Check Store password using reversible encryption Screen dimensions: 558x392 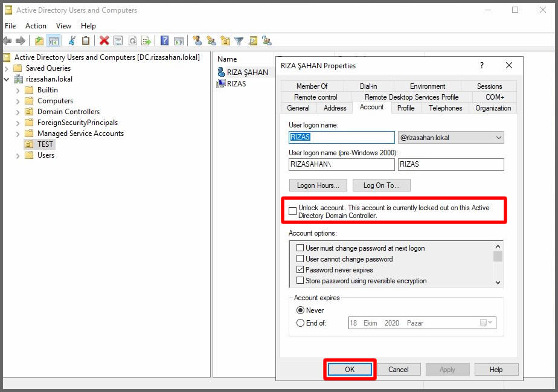[300, 280]
